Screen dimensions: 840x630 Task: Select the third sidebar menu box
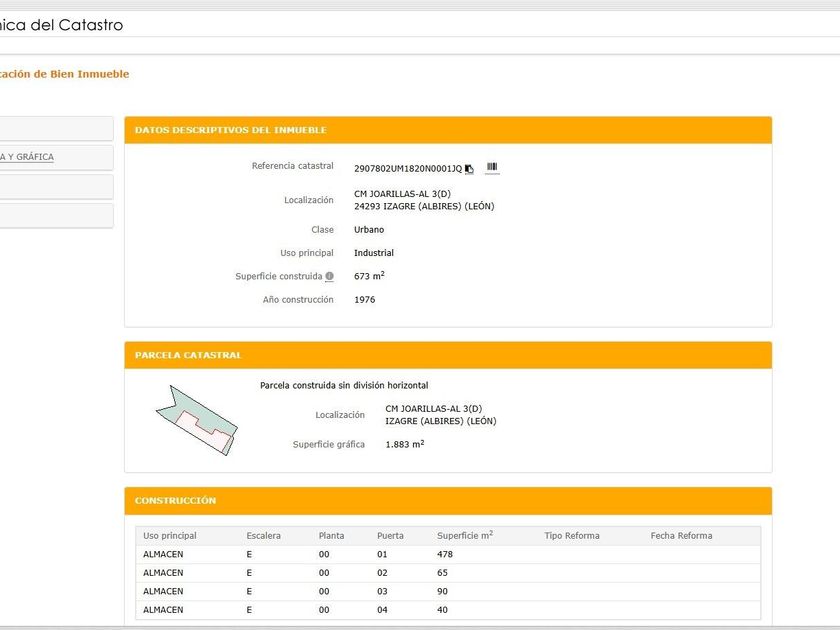(56, 186)
